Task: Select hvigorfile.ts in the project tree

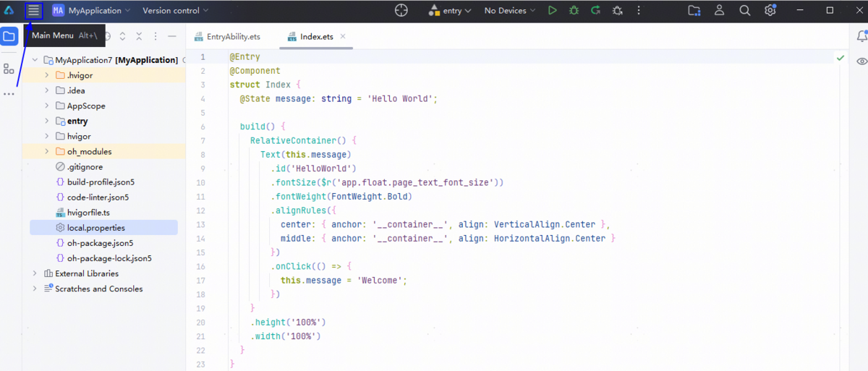Action: coord(88,213)
